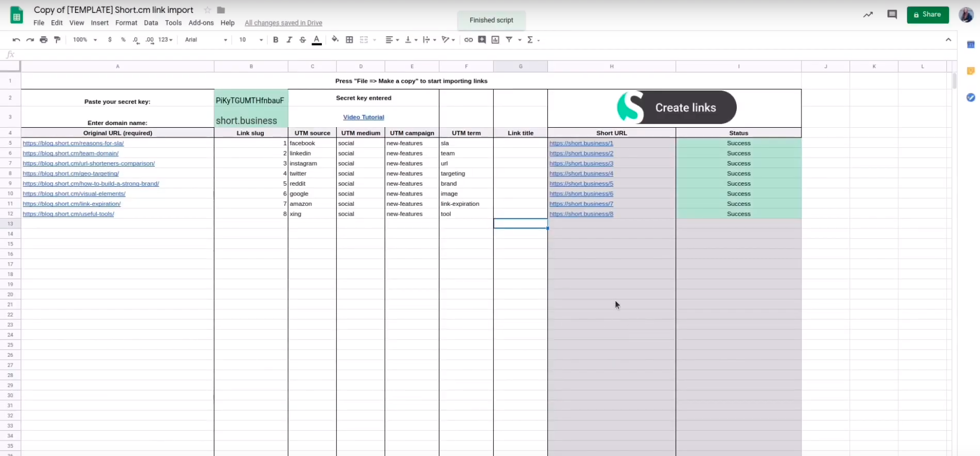Insert a chart
This screenshot has width=980, height=456.
tap(495, 40)
